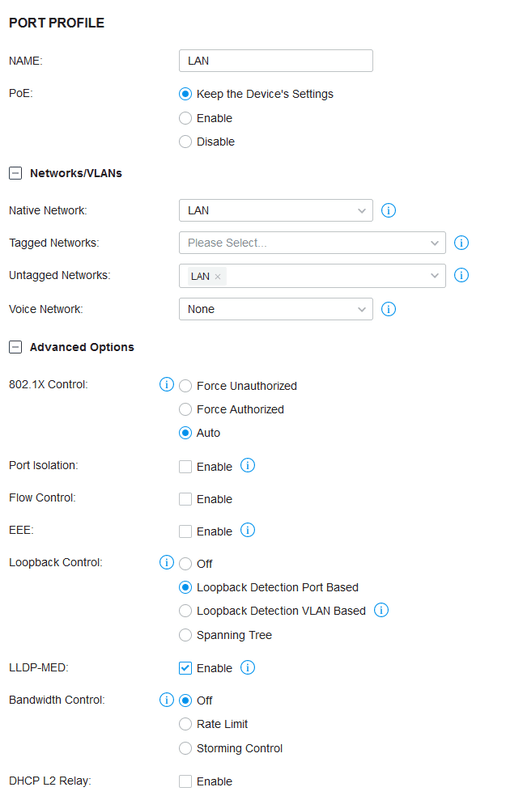Select the PoE Disable radio option
Image resolution: width=506 pixels, height=800 pixels.
coord(185,141)
